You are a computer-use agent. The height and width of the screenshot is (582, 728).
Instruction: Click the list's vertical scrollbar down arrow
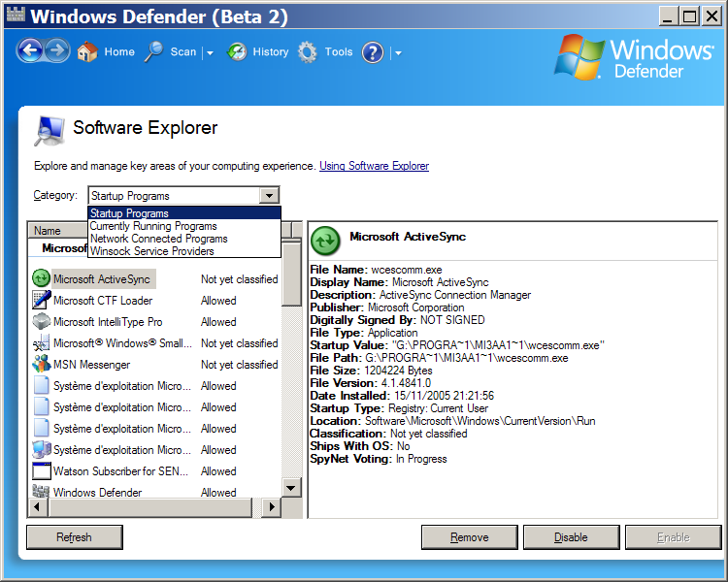click(291, 488)
